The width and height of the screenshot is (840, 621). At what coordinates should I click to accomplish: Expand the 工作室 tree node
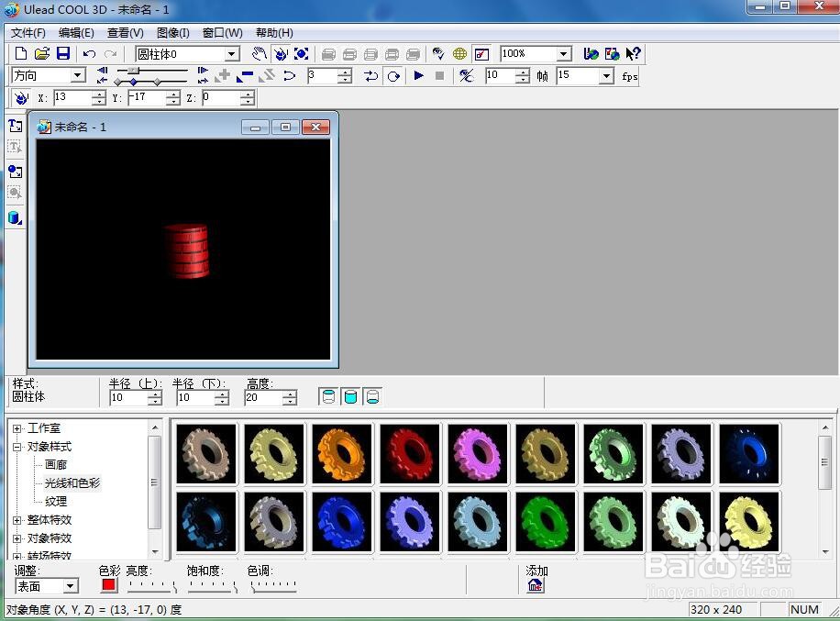click(x=17, y=428)
